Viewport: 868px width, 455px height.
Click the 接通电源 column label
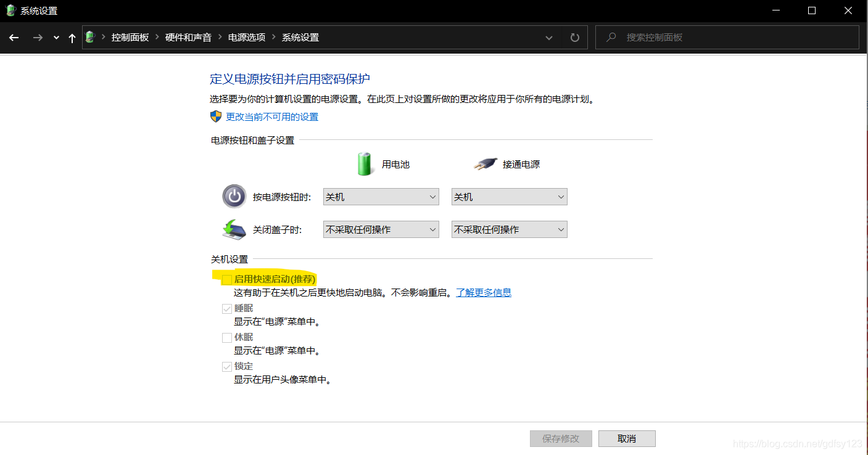521,164
